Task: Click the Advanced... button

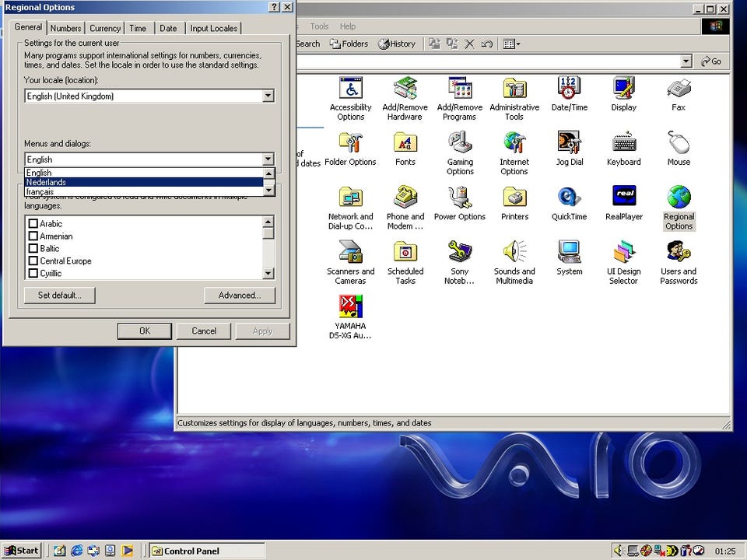Action: pyautogui.click(x=240, y=296)
